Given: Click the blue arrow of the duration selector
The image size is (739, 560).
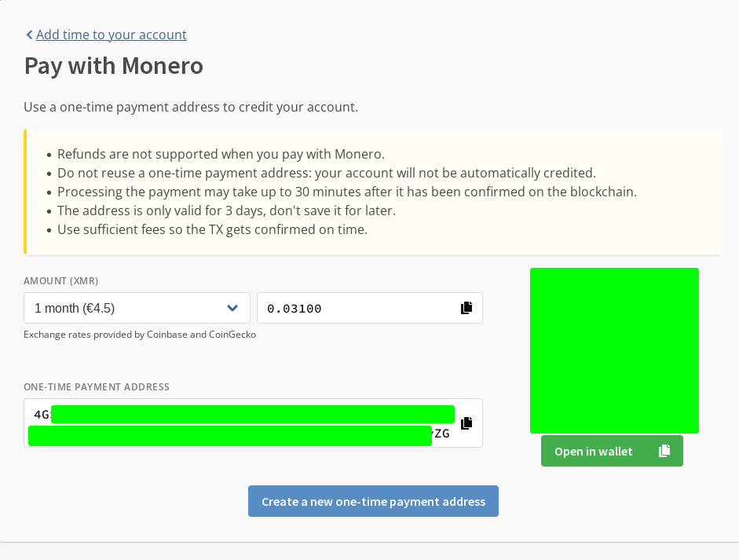Looking at the screenshot, I should (x=232, y=308).
